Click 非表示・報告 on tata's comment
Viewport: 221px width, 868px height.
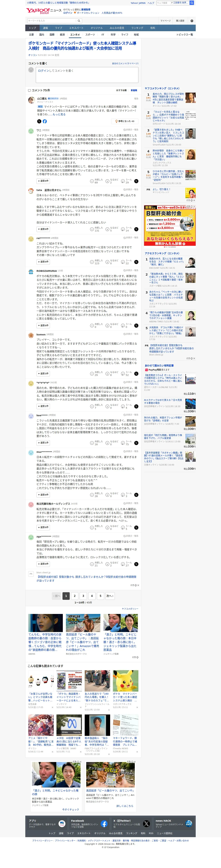click(131, 190)
